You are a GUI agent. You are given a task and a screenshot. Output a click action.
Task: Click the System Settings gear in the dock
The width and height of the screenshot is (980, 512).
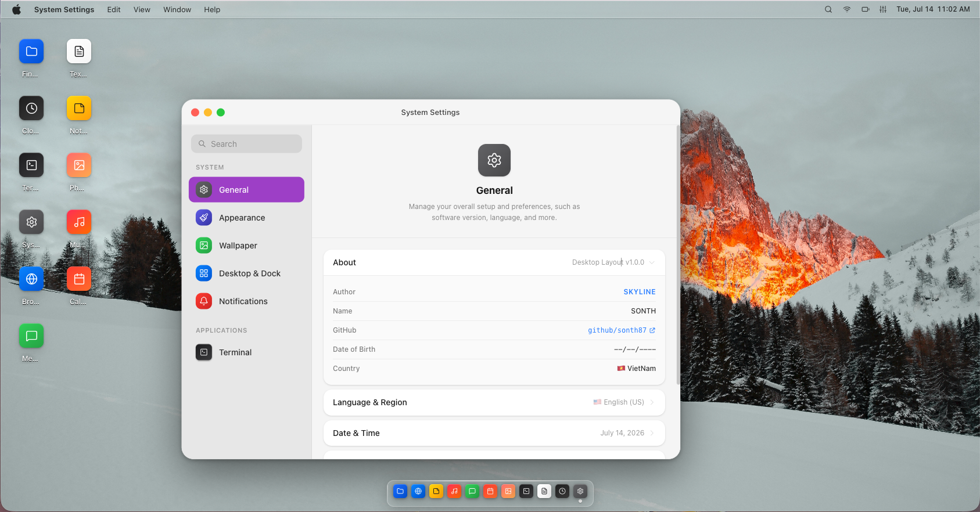[x=580, y=491]
